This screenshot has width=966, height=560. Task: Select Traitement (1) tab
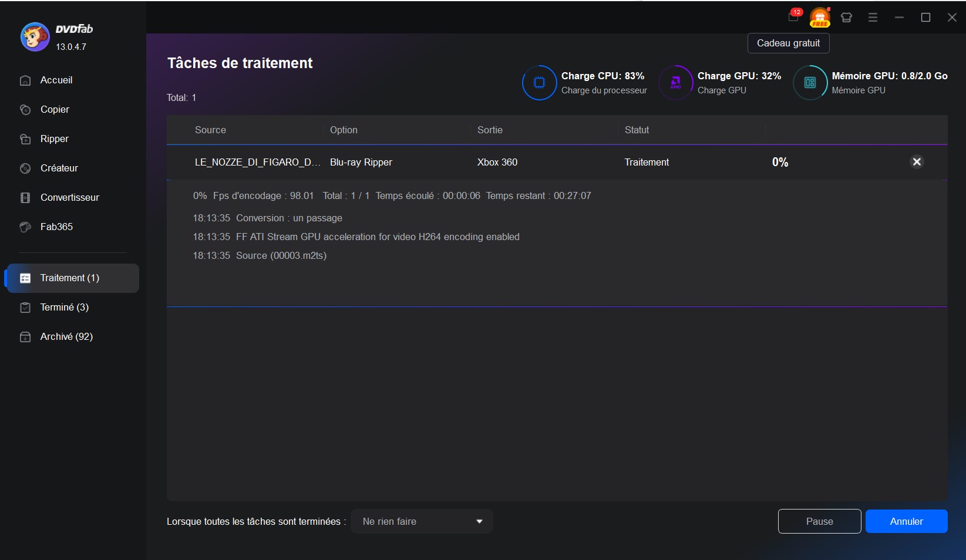(73, 278)
